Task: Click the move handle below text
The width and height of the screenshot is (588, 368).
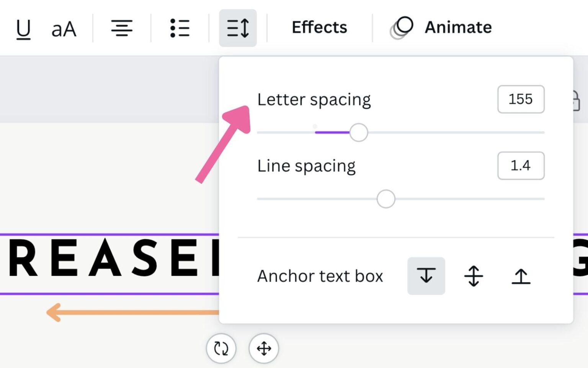Action: 264,348
